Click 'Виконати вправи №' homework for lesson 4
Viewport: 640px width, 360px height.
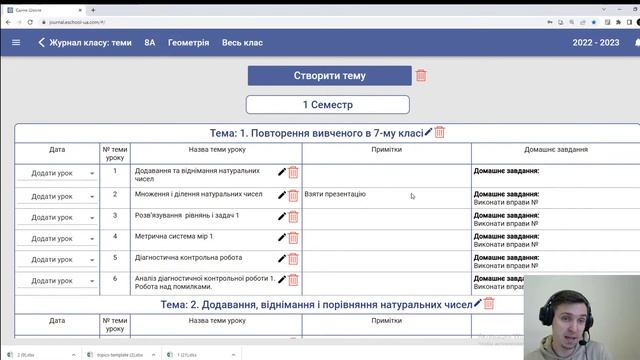tap(506, 244)
